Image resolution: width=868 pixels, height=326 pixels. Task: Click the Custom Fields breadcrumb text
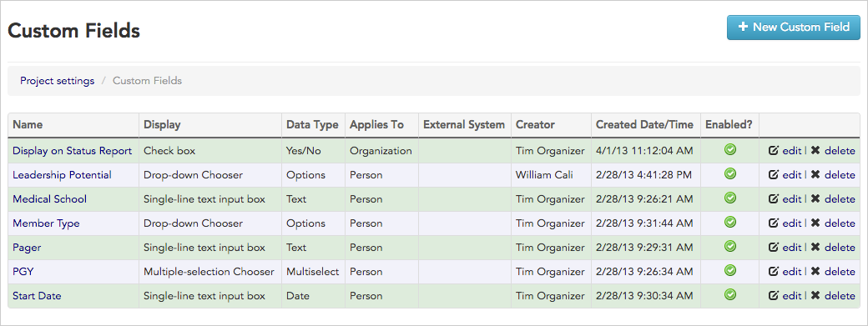[x=147, y=81]
